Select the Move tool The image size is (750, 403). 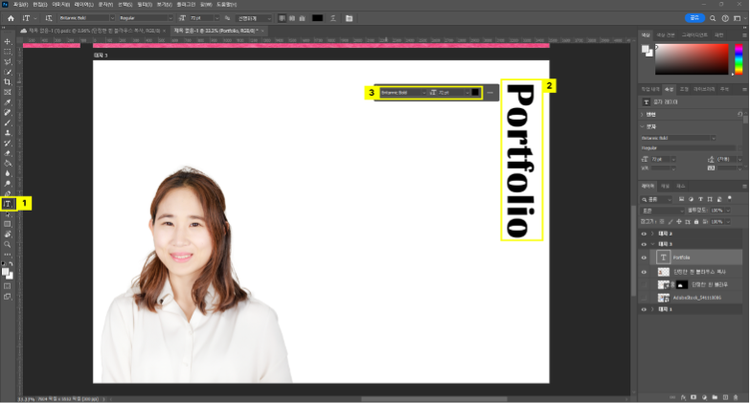[7, 41]
